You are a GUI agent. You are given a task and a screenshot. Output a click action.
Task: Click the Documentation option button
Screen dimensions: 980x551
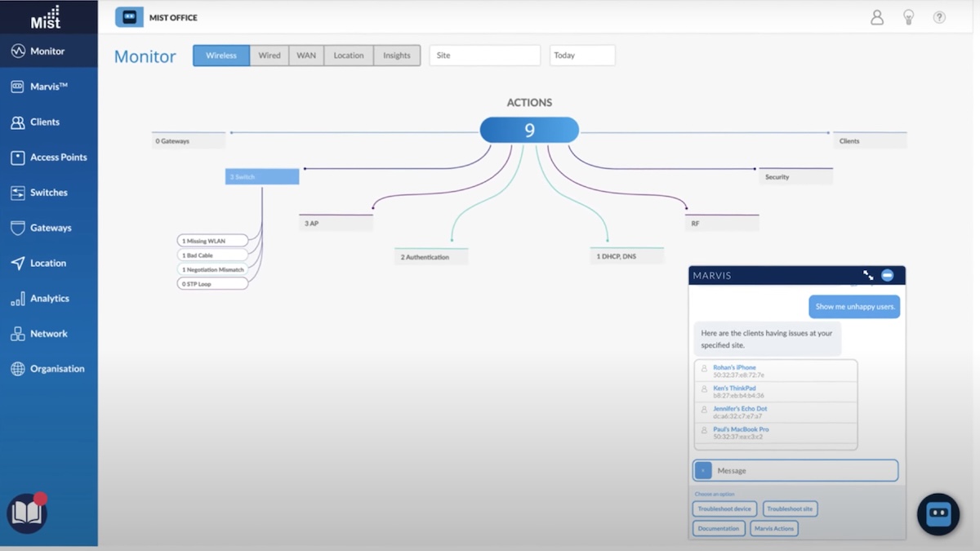click(719, 528)
